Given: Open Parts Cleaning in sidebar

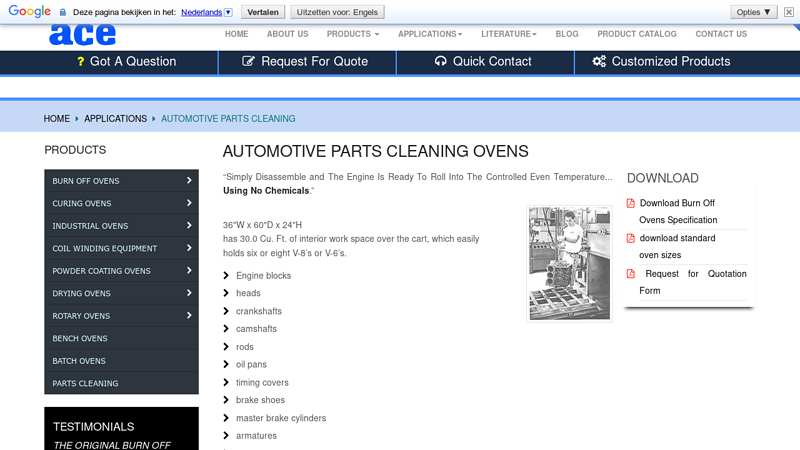Looking at the screenshot, I should pos(121,383).
